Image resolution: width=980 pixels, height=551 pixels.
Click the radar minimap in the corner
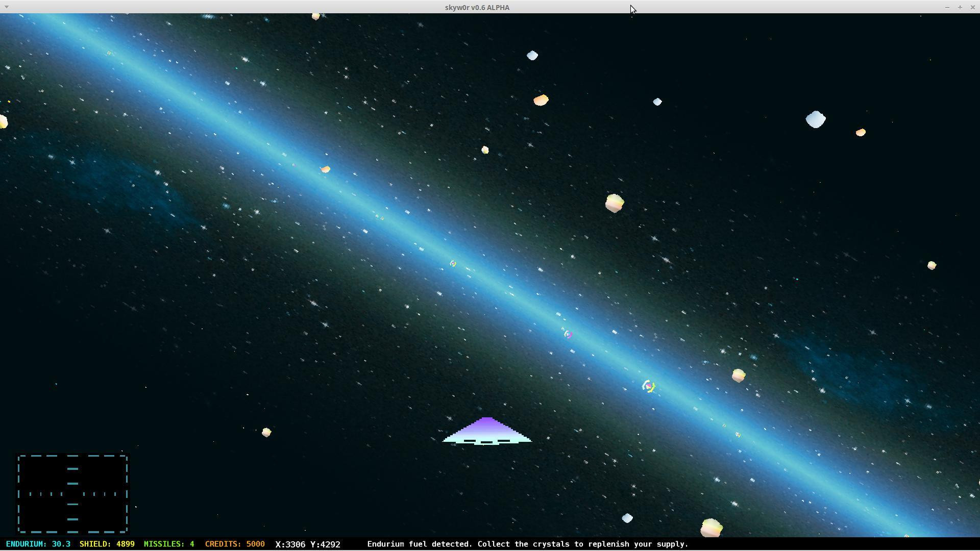pos(72,494)
